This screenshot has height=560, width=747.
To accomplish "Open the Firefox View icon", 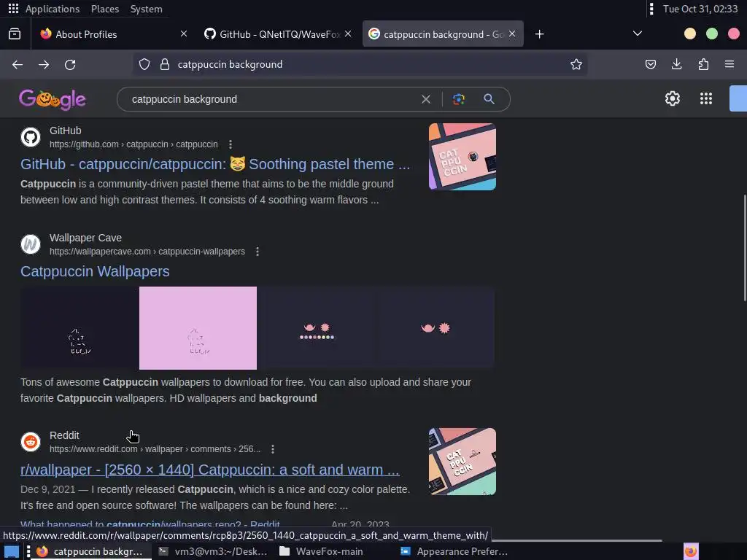I will [15, 34].
